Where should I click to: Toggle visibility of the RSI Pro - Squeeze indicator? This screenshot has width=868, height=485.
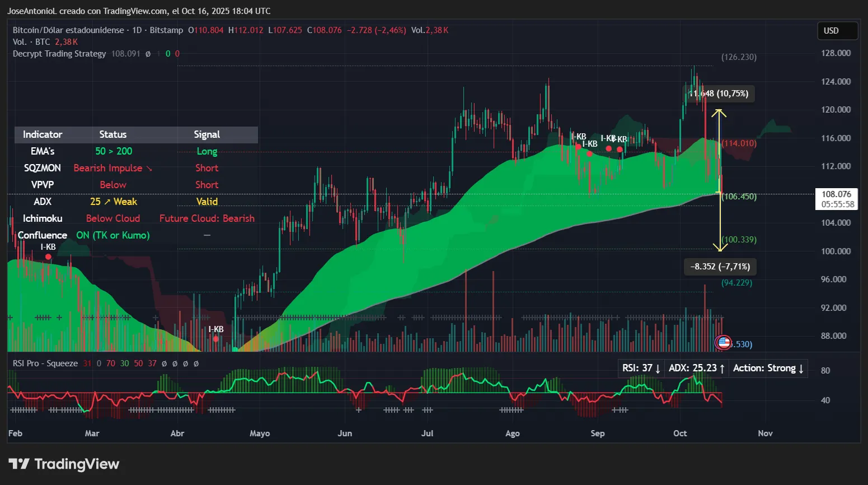pyautogui.click(x=45, y=363)
